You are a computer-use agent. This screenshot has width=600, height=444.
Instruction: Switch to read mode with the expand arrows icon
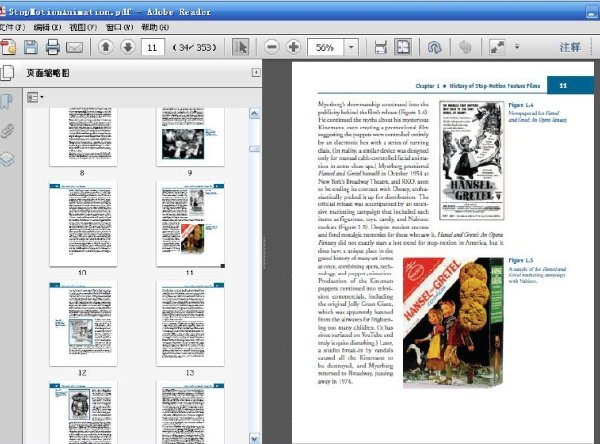coord(497,47)
